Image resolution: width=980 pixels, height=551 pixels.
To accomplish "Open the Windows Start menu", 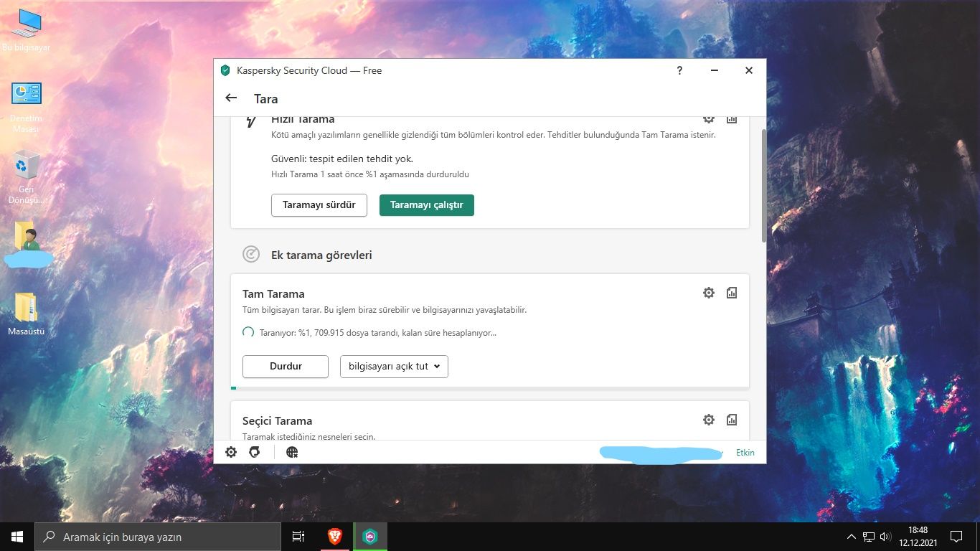I will (x=17, y=537).
